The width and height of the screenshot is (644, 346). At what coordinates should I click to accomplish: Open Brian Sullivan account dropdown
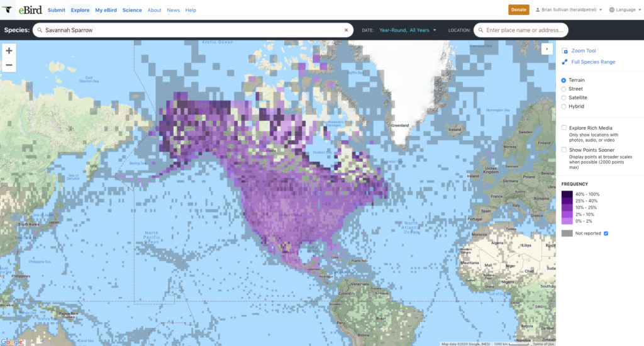tap(569, 10)
